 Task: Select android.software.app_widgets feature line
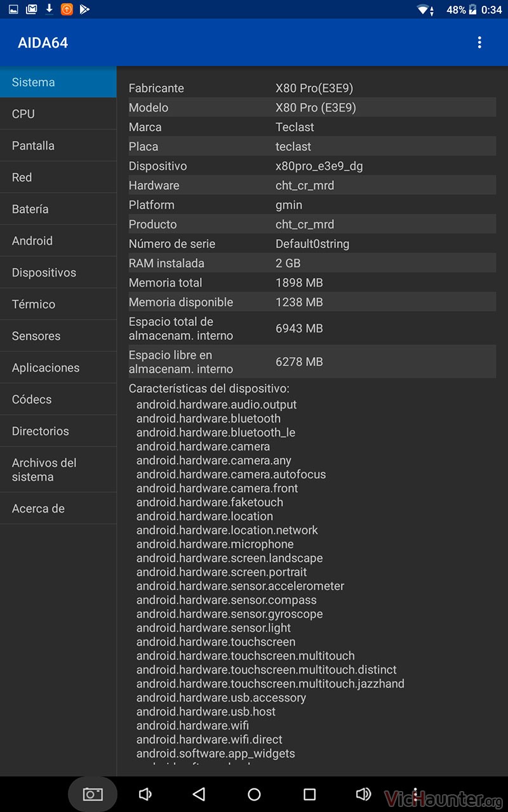(216, 754)
